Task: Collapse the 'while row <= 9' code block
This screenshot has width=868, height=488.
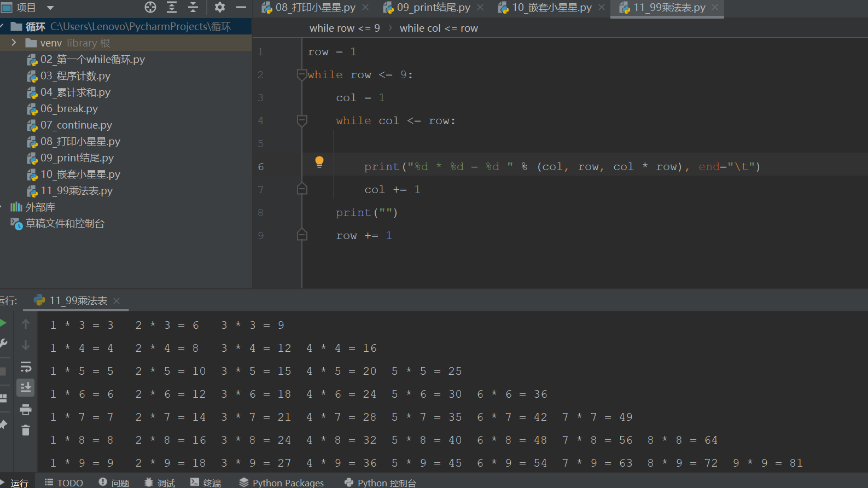Action: coord(302,74)
